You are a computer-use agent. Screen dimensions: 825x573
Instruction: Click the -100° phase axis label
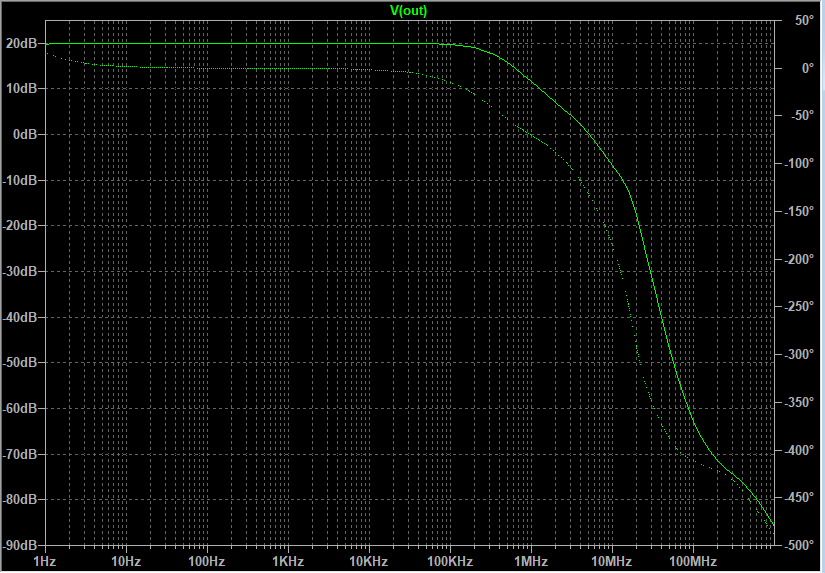pyautogui.click(x=800, y=164)
